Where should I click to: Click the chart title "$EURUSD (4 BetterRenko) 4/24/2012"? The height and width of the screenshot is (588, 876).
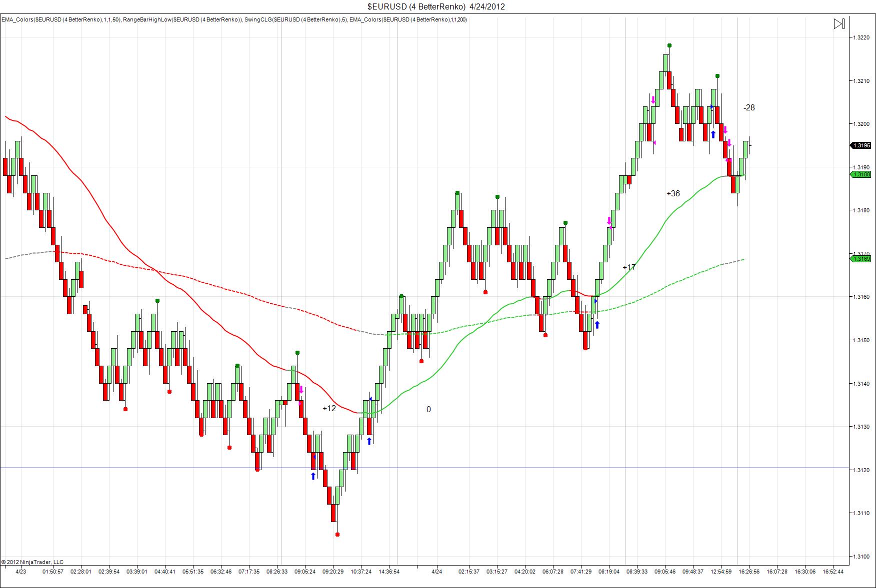[436, 6]
